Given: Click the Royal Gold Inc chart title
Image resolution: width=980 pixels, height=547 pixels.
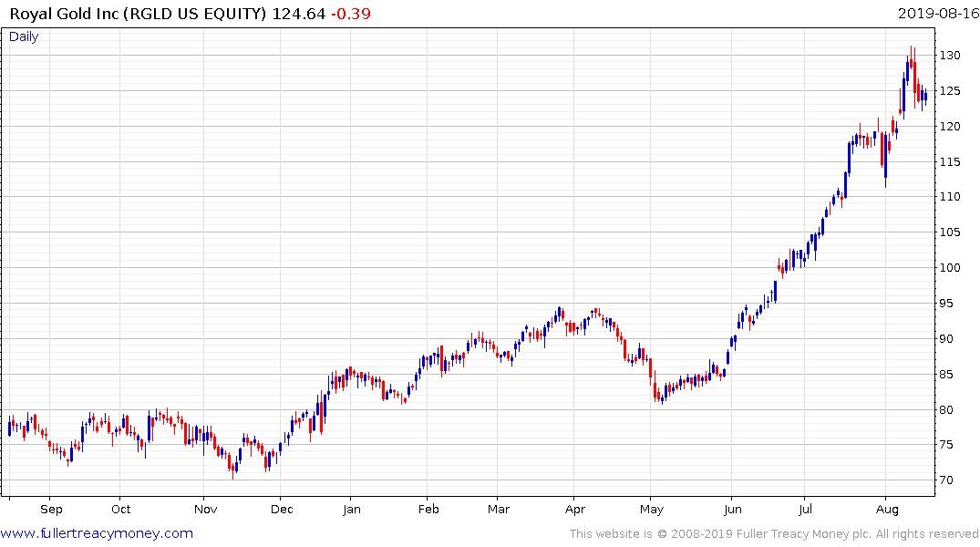Looking at the screenshot, I should pyautogui.click(x=139, y=14).
